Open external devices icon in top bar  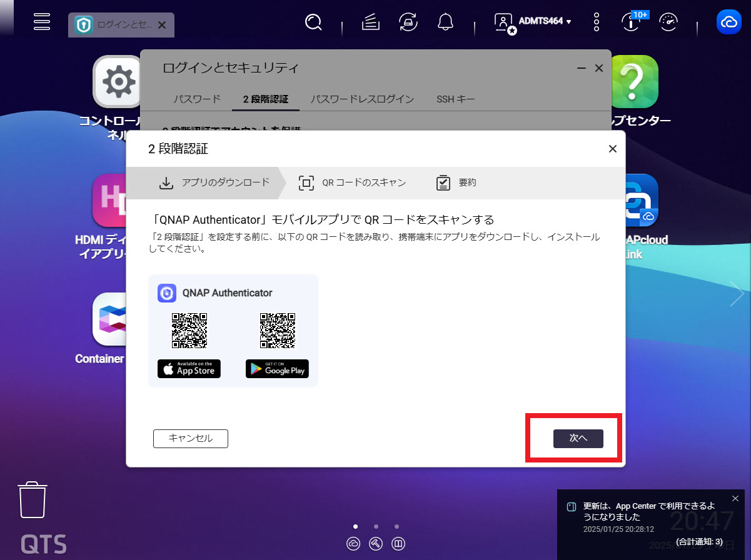[408, 22]
